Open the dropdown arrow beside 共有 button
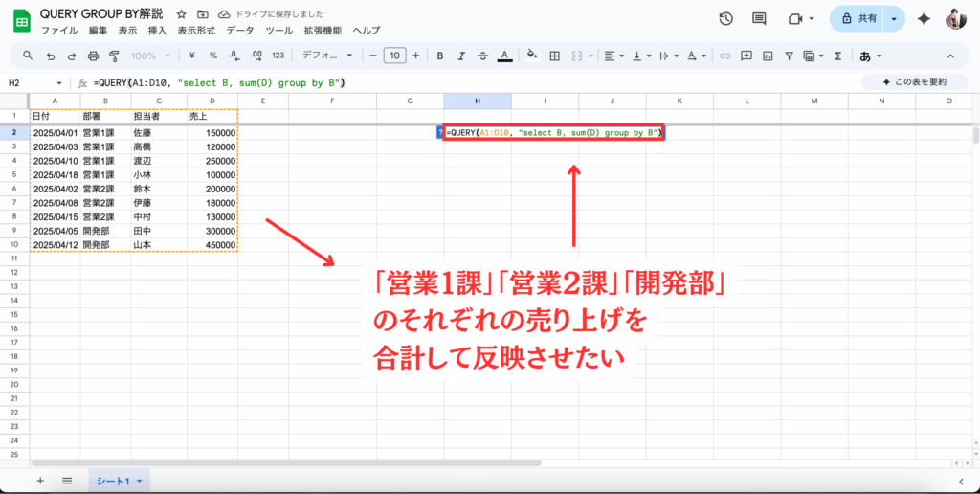 point(894,19)
